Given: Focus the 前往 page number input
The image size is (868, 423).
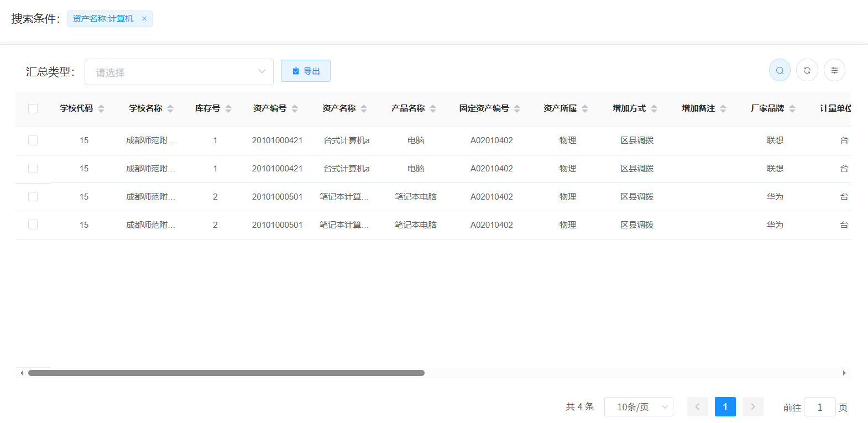Looking at the screenshot, I should [819, 407].
